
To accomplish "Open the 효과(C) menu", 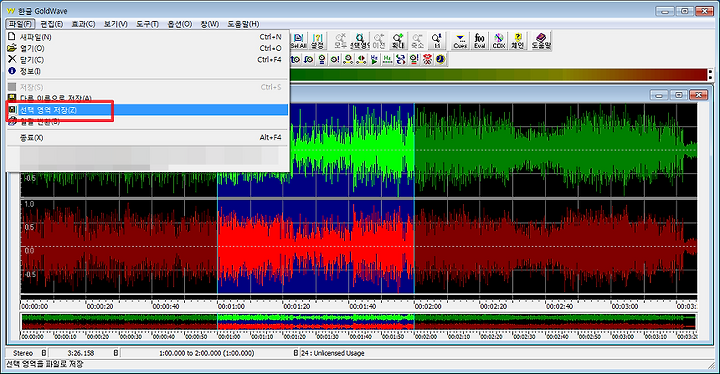I will point(83,24).
